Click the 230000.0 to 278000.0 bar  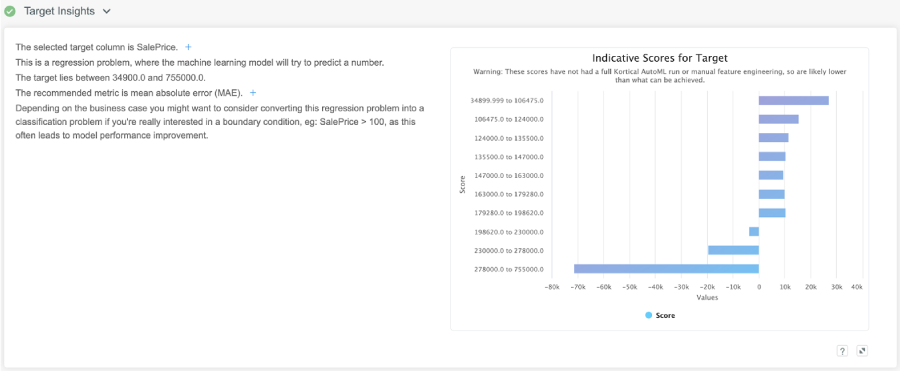(733, 250)
